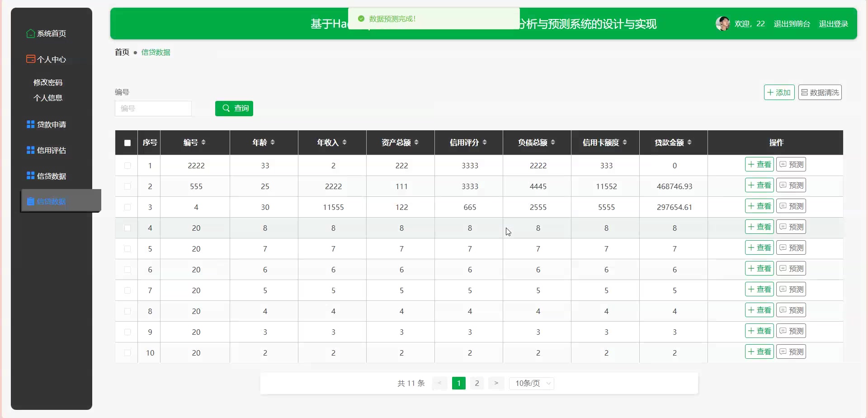Click the 数据清洗 button

click(x=820, y=92)
